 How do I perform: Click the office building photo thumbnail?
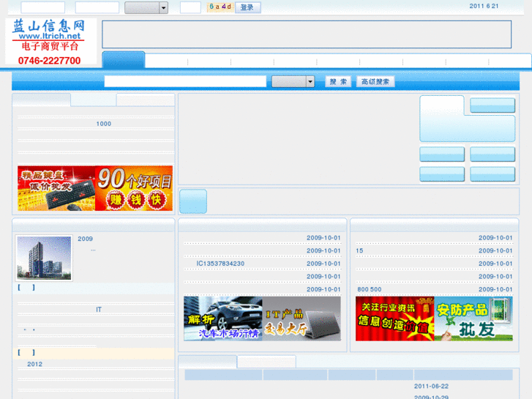coord(44,258)
